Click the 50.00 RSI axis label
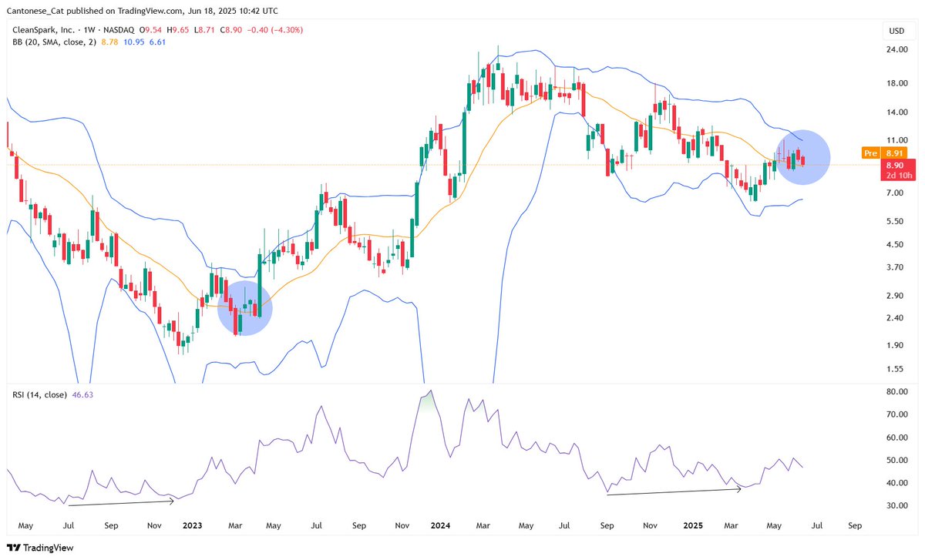This screenshot has width=925, height=560. 896,461
